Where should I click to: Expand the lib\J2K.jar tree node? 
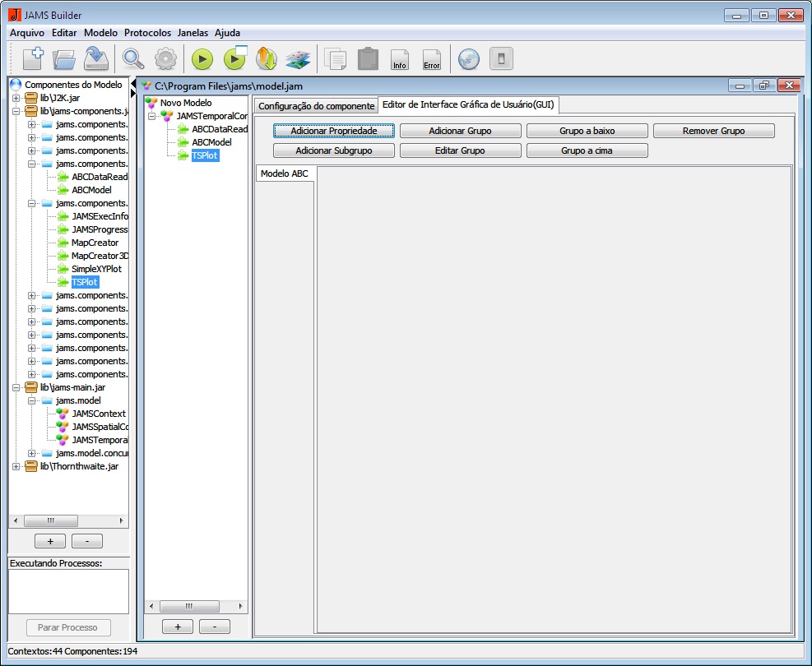pyautogui.click(x=16, y=98)
